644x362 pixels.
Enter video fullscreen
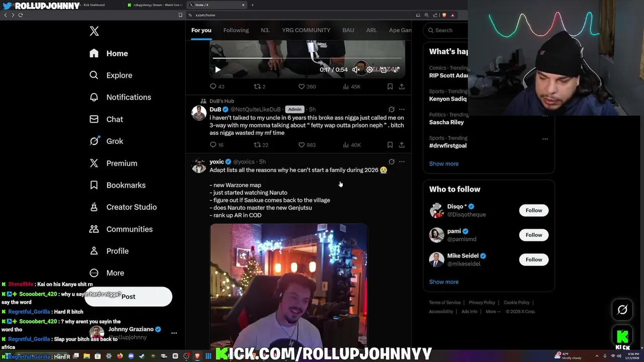[396, 70]
